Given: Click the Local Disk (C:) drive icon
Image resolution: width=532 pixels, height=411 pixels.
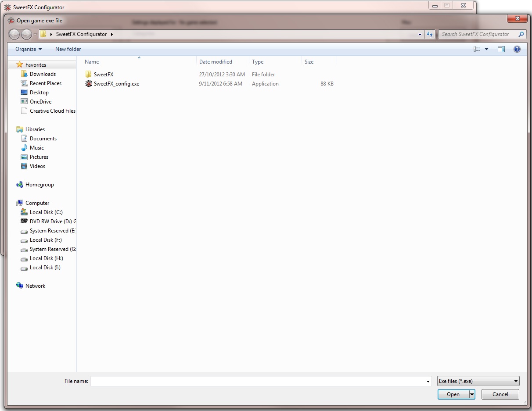Looking at the screenshot, I should click(25, 212).
